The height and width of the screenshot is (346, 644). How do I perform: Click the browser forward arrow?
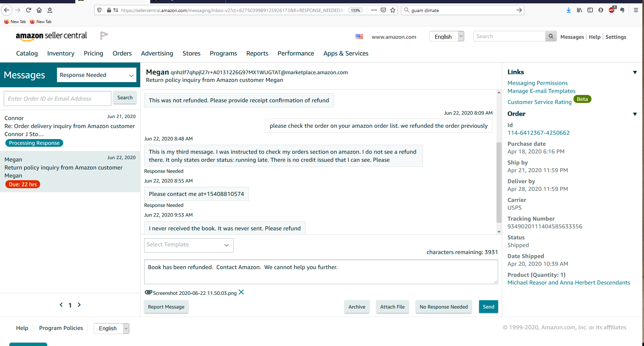click(x=18, y=10)
